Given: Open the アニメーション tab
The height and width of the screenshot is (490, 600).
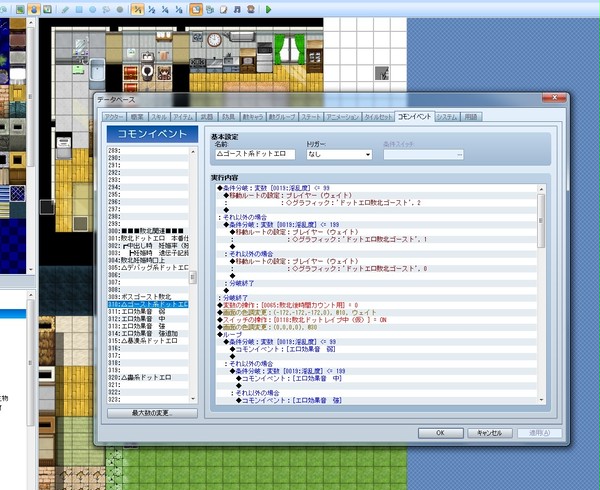Looking at the screenshot, I should [x=343, y=117].
